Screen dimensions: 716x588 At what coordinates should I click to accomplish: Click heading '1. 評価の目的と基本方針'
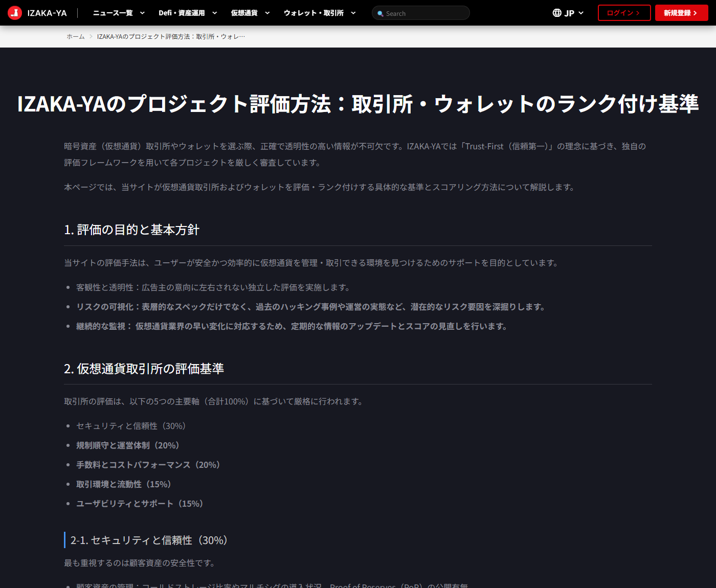[131, 230]
